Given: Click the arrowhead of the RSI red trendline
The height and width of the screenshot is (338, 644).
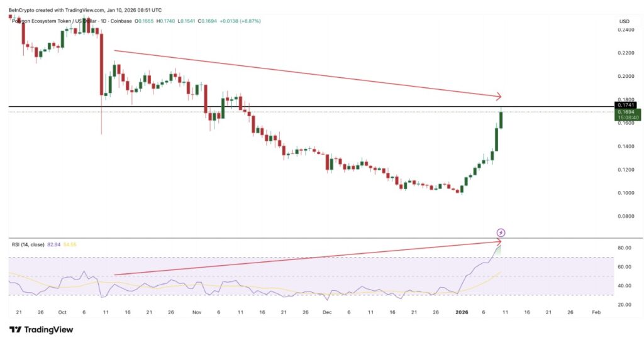Looking at the screenshot, I should [x=499, y=241].
